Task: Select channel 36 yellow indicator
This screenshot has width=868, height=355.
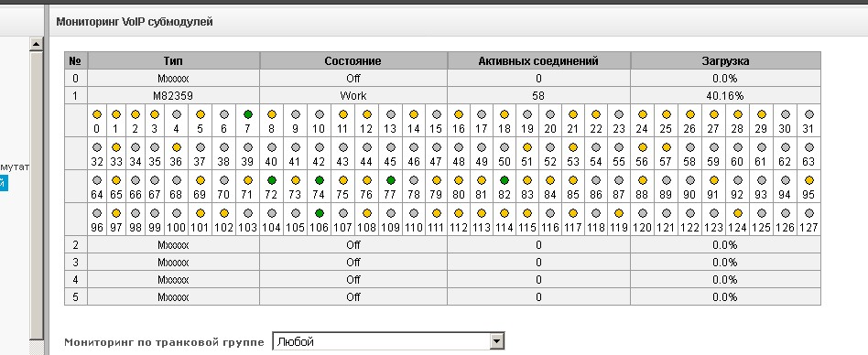Action: coord(177,147)
